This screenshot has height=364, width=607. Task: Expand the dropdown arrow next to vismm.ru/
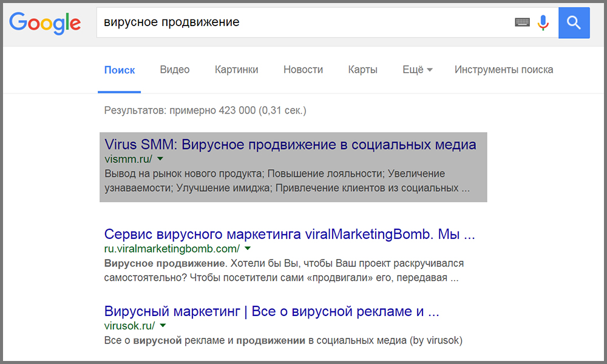(160, 158)
